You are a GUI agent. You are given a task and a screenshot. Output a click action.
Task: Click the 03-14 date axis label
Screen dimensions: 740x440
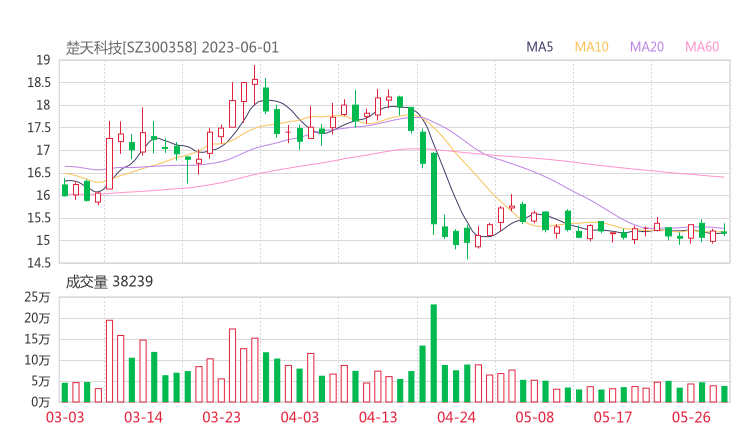(x=143, y=417)
